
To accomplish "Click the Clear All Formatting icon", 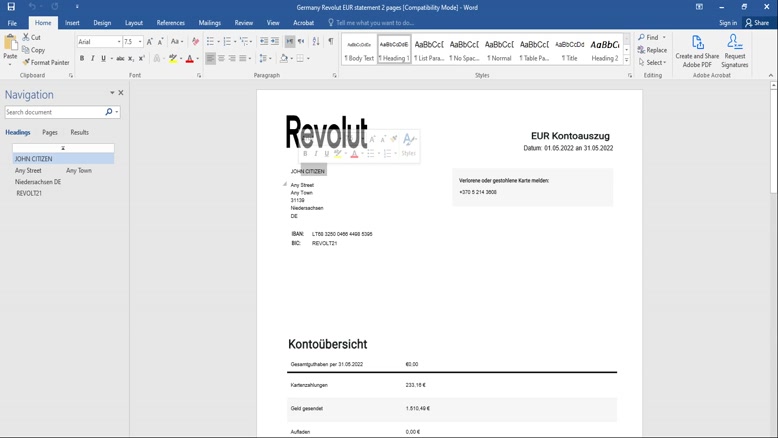I will pyautogui.click(x=195, y=42).
